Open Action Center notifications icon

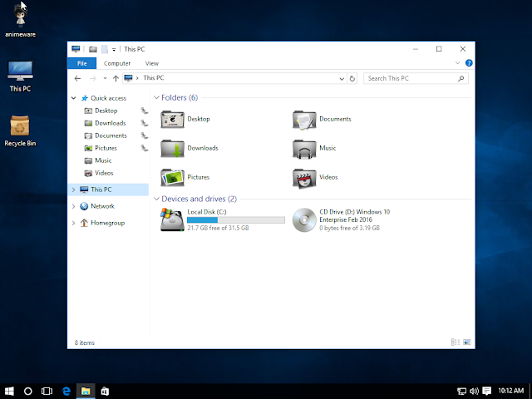487,392
